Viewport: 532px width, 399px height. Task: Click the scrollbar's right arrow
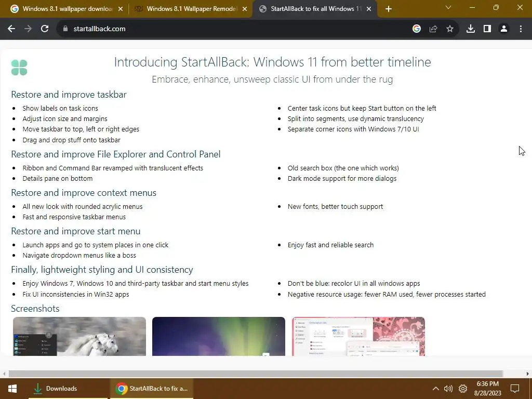(x=528, y=374)
